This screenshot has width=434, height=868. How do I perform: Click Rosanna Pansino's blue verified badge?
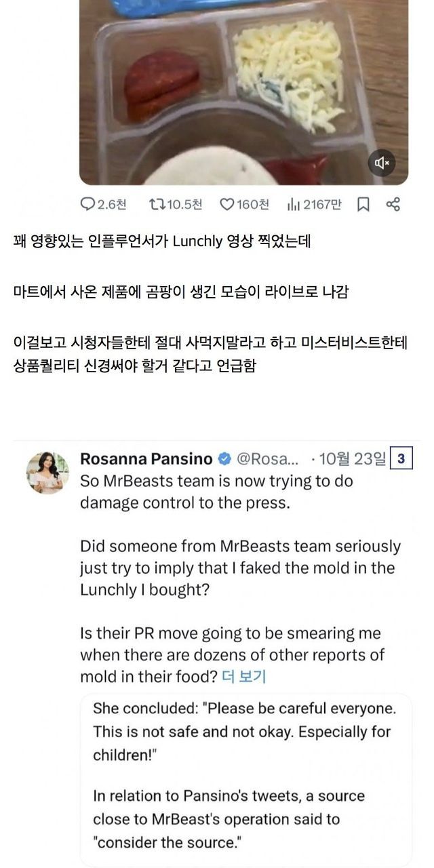click(x=224, y=459)
